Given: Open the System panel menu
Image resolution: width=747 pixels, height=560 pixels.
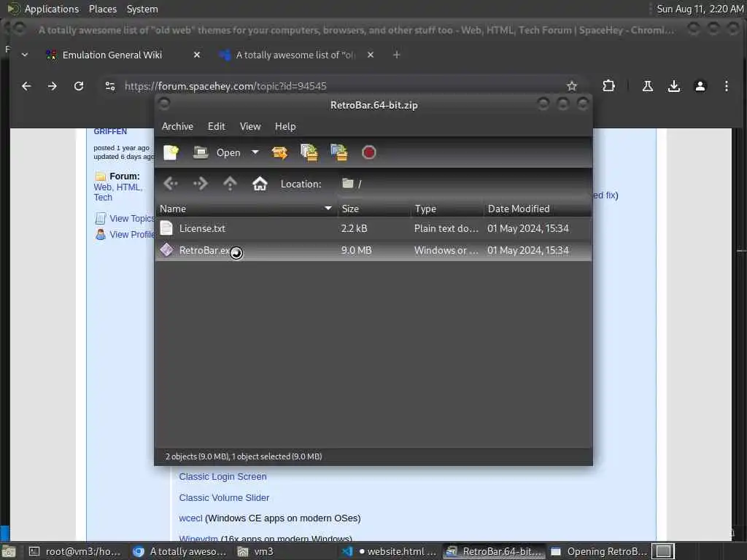Looking at the screenshot, I should tap(142, 9).
